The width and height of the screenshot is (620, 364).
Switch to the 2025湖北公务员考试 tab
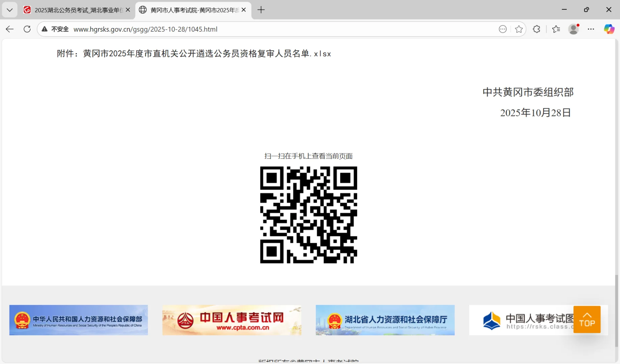(74, 10)
